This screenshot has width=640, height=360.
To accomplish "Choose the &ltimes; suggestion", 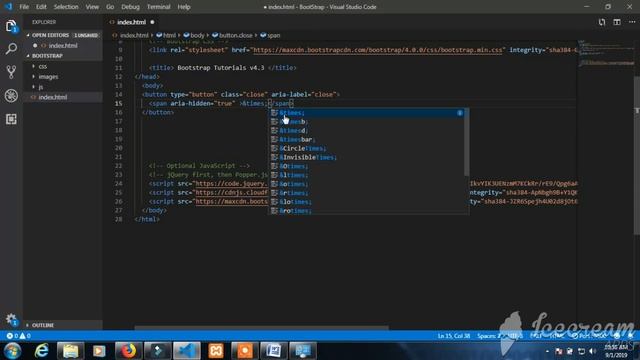I will pos(368,175).
